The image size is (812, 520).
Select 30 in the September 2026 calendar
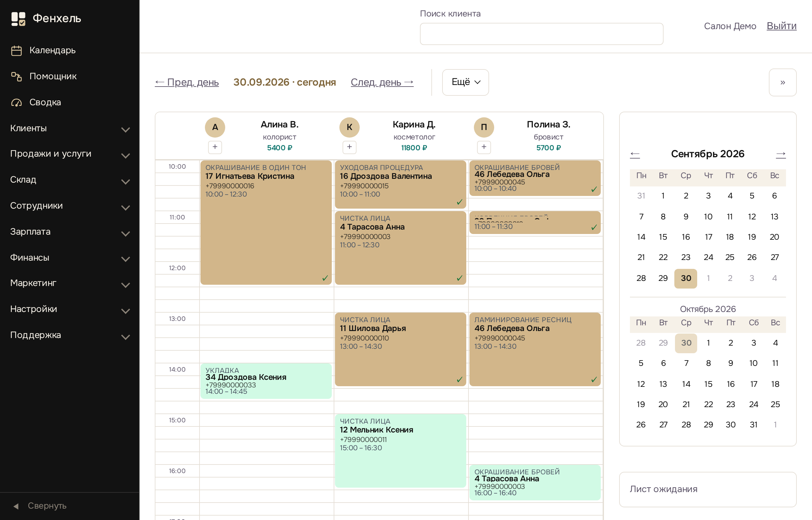click(686, 278)
